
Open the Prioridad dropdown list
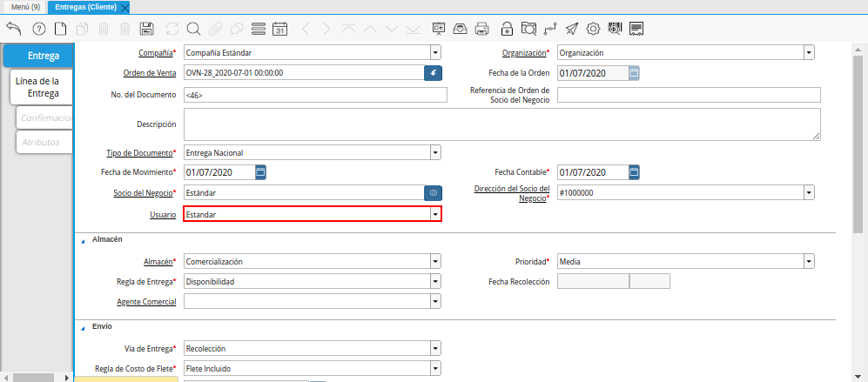(x=808, y=261)
